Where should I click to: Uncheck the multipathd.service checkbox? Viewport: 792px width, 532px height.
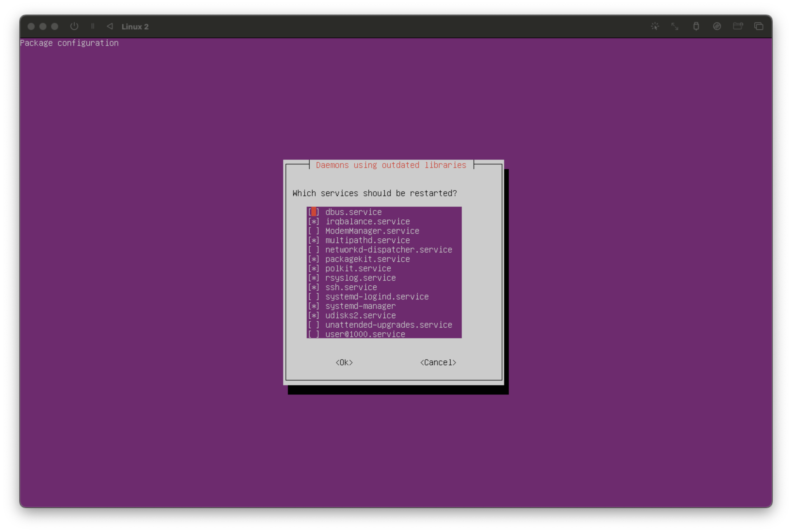(x=313, y=240)
